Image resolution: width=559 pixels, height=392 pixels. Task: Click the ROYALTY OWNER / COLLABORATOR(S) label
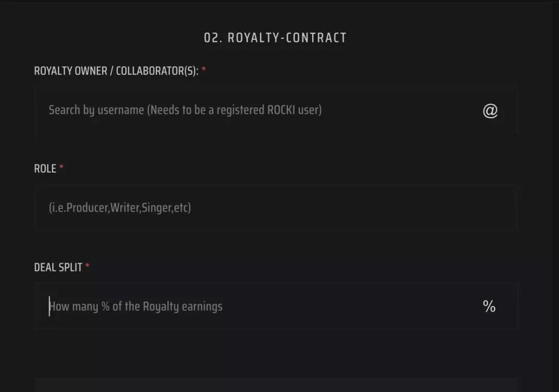point(116,71)
